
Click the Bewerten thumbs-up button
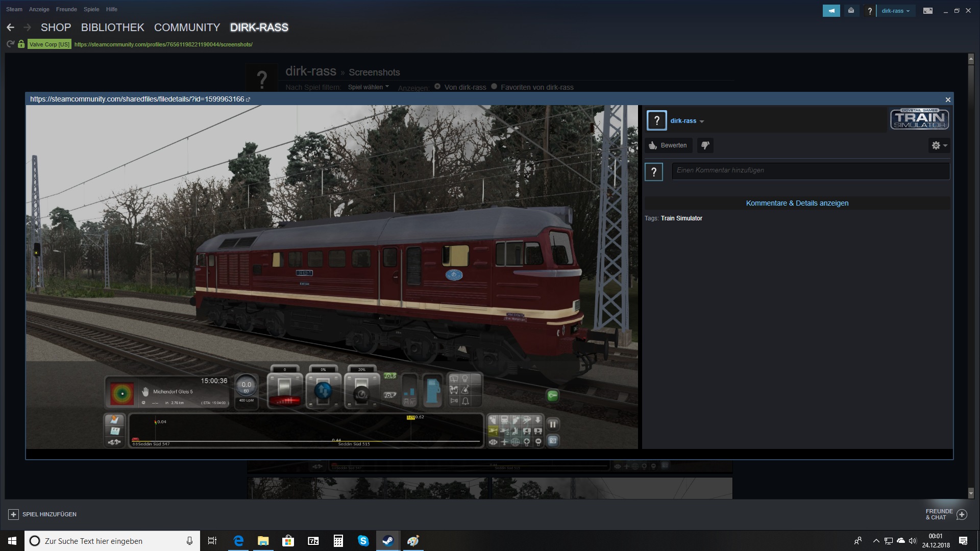tap(668, 145)
